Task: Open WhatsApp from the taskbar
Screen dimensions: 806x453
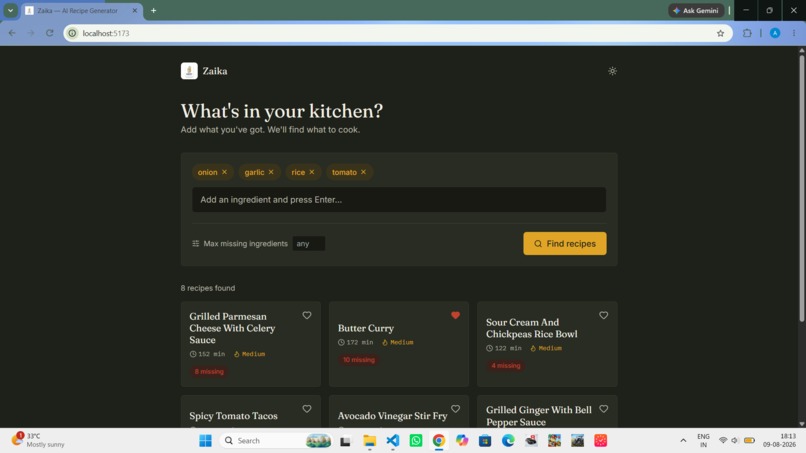Action: [x=416, y=441]
